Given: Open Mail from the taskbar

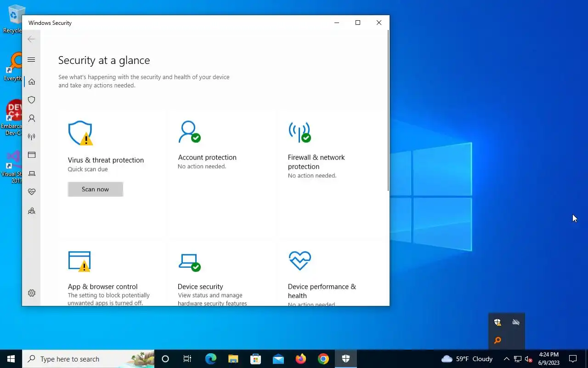Looking at the screenshot, I should (278, 359).
